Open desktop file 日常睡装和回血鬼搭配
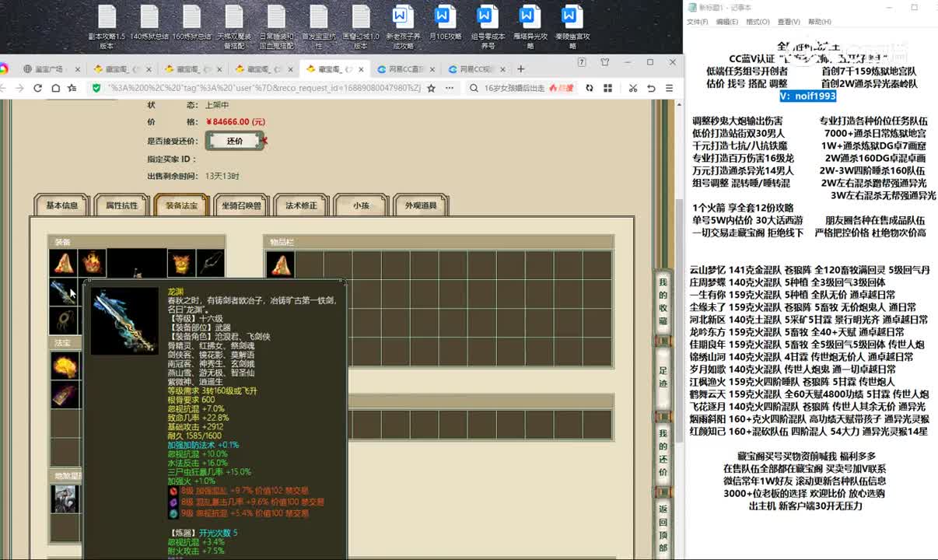 [x=276, y=26]
